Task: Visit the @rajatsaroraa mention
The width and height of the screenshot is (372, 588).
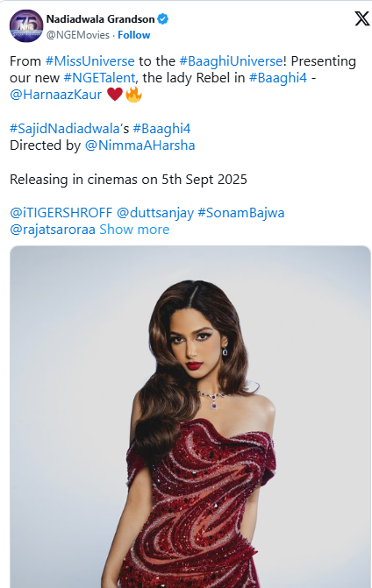Action: (53, 230)
